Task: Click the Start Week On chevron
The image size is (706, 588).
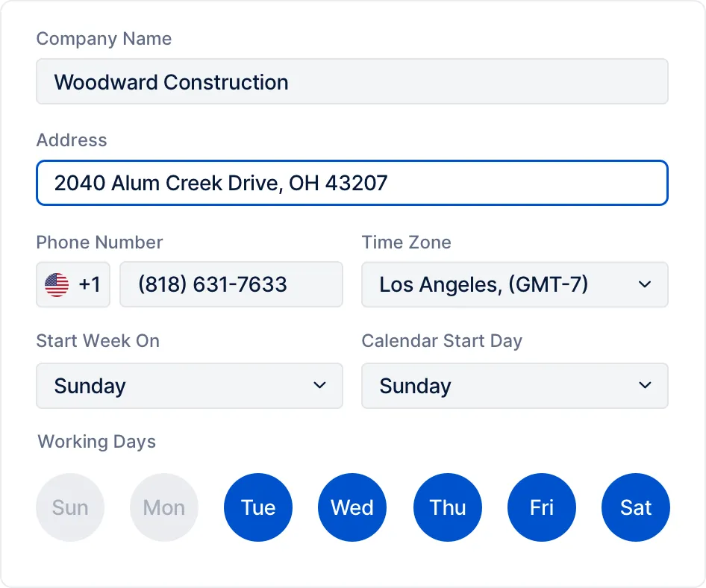Action: [x=320, y=386]
